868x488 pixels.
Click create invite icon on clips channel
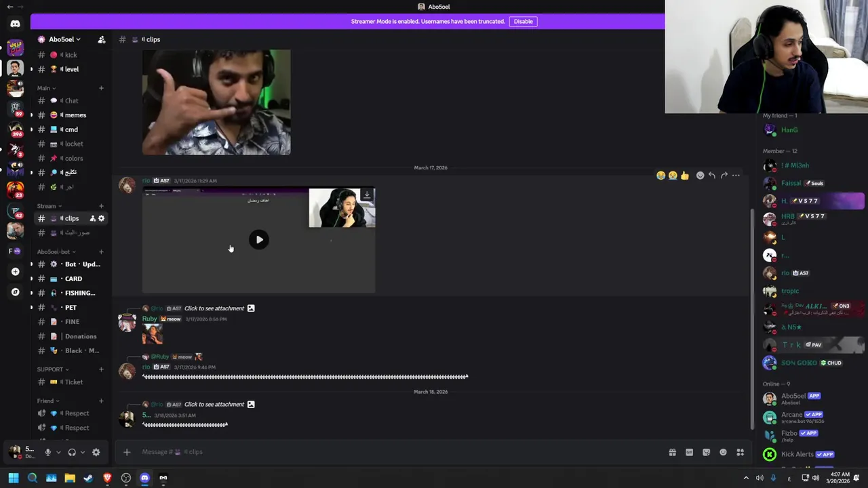pyautogui.click(x=93, y=218)
